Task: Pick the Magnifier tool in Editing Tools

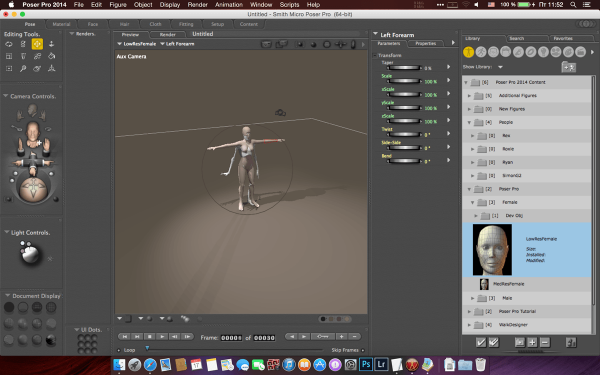Action: 23,68
